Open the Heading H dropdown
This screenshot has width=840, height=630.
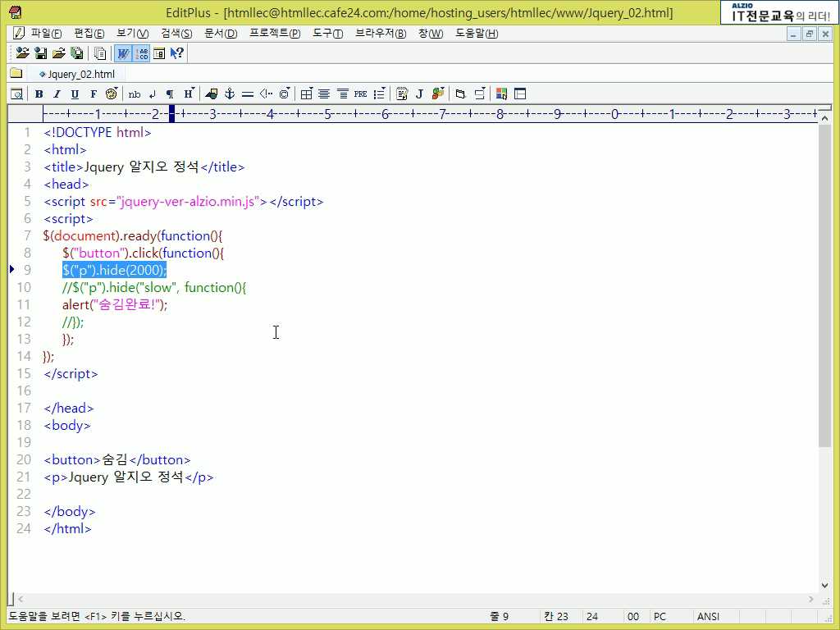[189, 94]
